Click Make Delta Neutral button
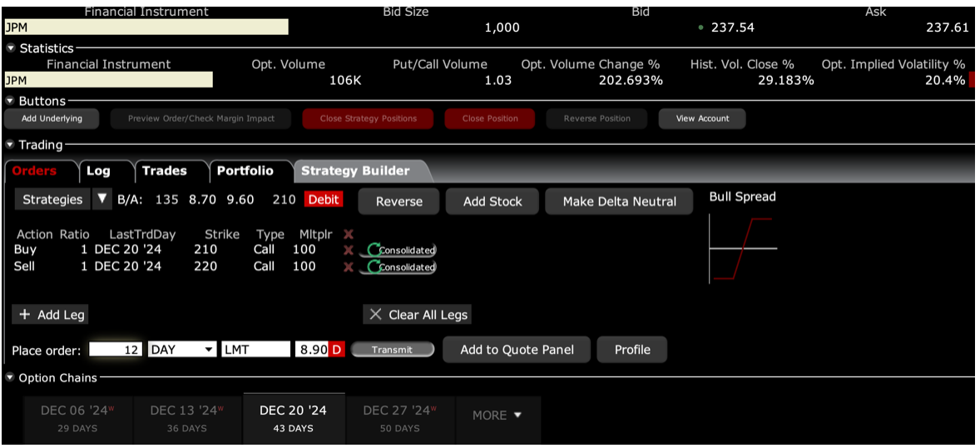The image size is (980, 448). (619, 202)
